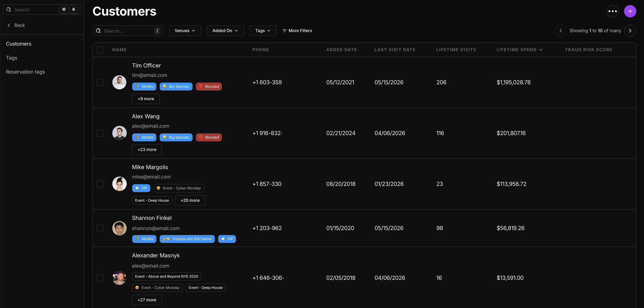Expand +27 more tags for Alexander Masnyk
This screenshot has width=644, height=308.
[147, 300]
